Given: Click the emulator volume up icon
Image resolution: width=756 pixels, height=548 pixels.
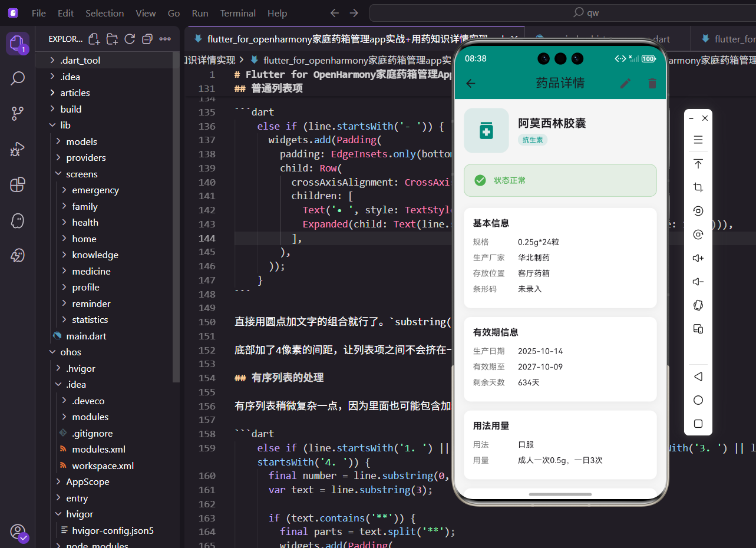Looking at the screenshot, I should click(x=698, y=258).
